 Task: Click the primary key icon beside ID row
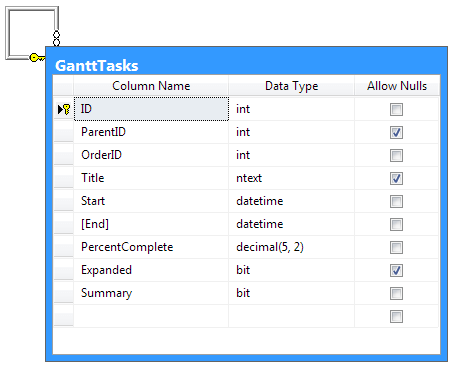(x=66, y=109)
